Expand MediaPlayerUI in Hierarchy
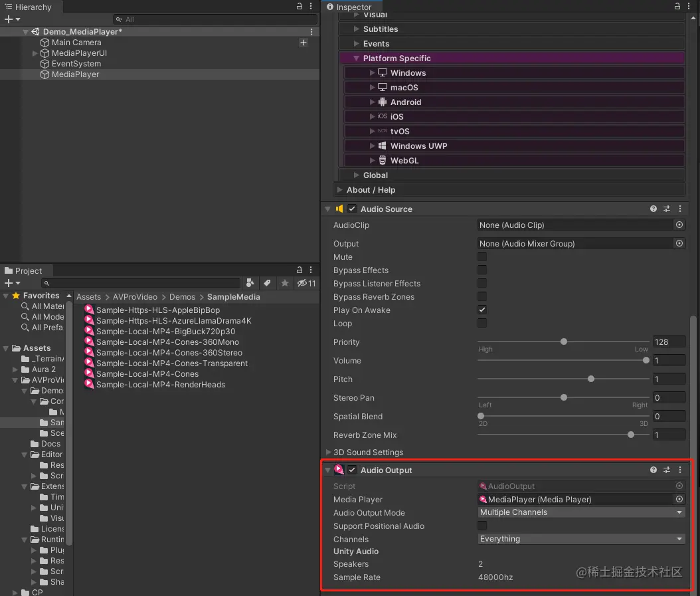The image size is (700, 596). [x=35, y=53]
